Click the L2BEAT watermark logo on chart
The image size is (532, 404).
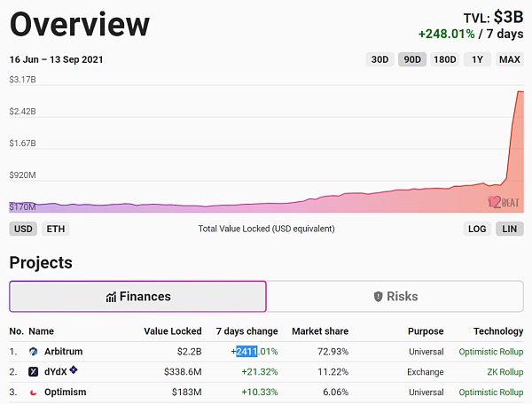tap(503, 201)
